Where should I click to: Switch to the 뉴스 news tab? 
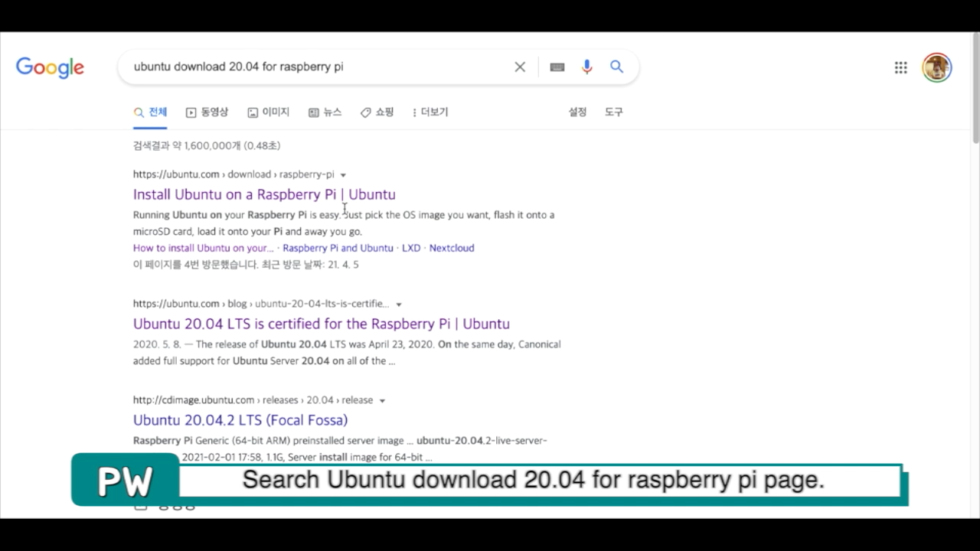325,112
